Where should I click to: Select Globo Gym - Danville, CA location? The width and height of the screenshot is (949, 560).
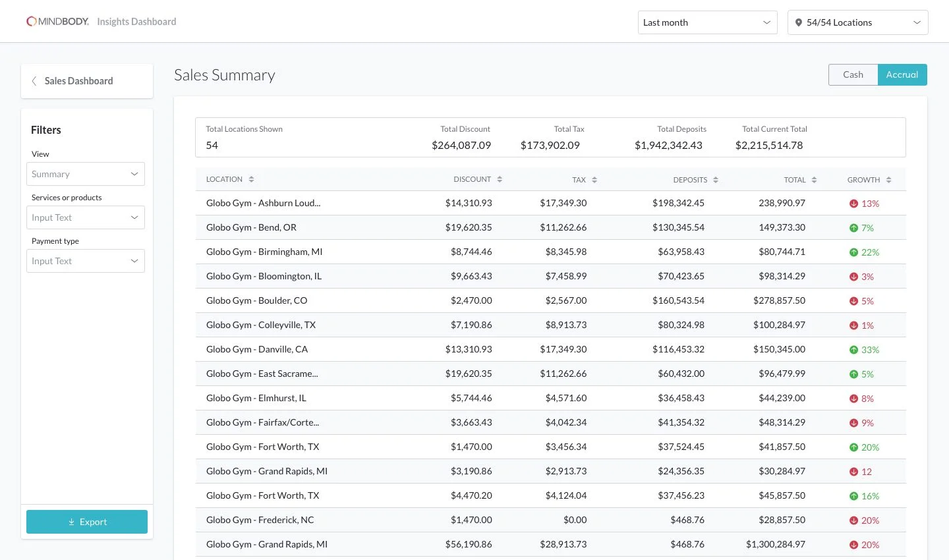(x=257, y=349)
